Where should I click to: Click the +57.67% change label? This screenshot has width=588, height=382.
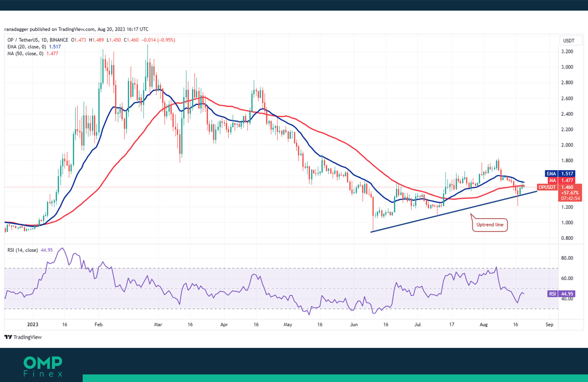570,193
